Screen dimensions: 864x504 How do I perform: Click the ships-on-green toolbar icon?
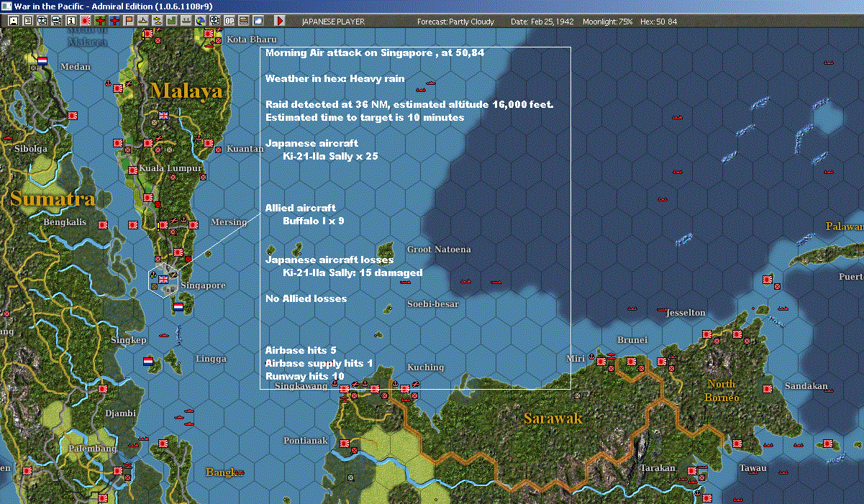pos(186,21)
